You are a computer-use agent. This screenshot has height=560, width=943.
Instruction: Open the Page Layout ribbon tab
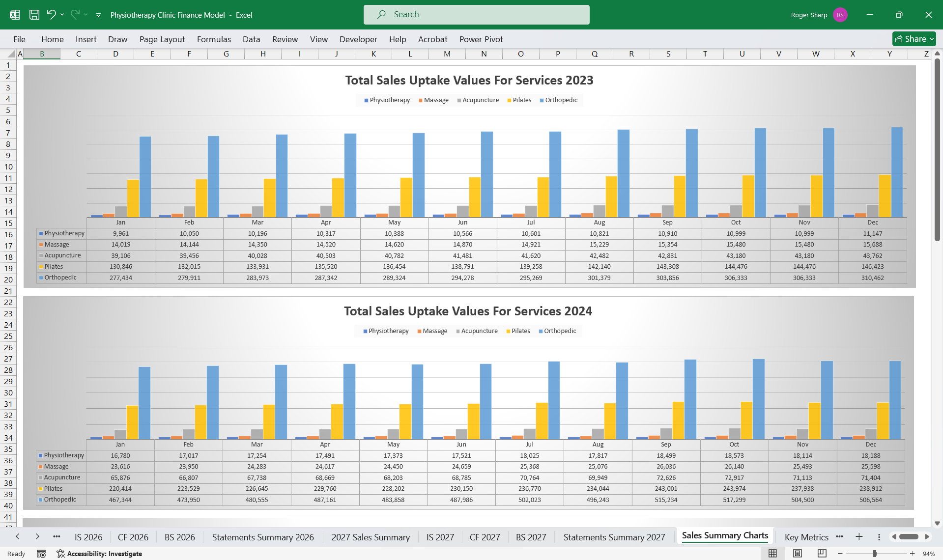tap(162, 39)
